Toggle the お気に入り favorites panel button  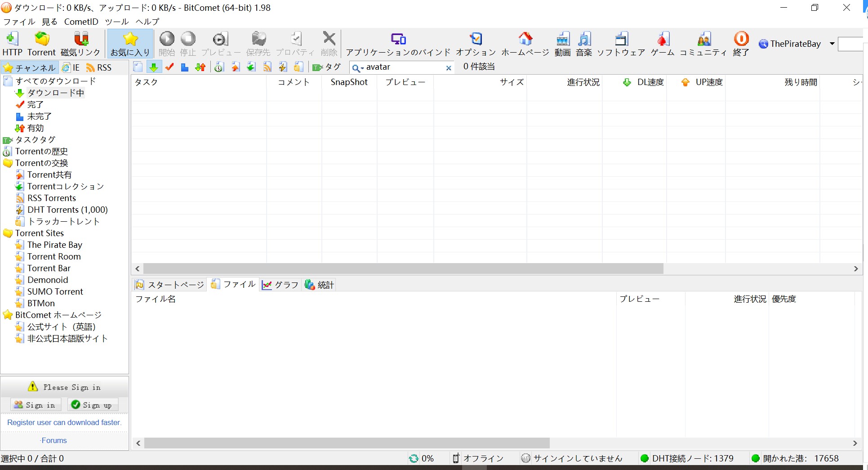point(130,44)
